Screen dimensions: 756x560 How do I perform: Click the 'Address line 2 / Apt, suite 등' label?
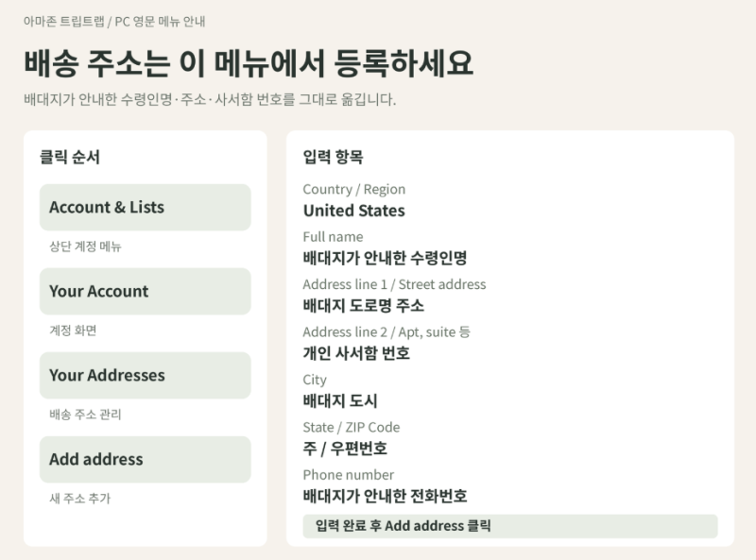click(x=387, y=332)
